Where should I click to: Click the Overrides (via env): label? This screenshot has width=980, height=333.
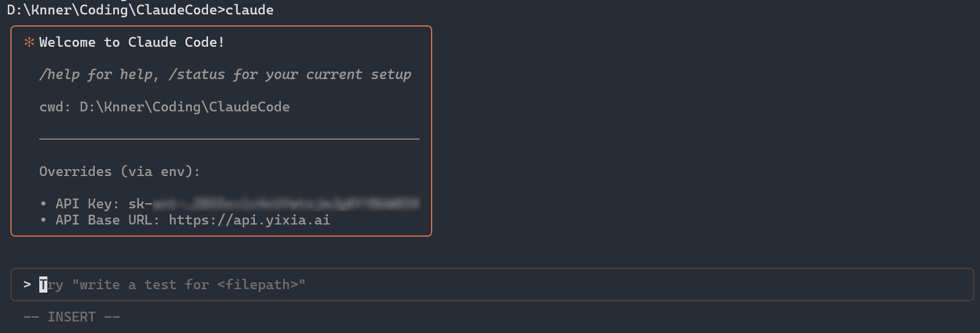120,171
